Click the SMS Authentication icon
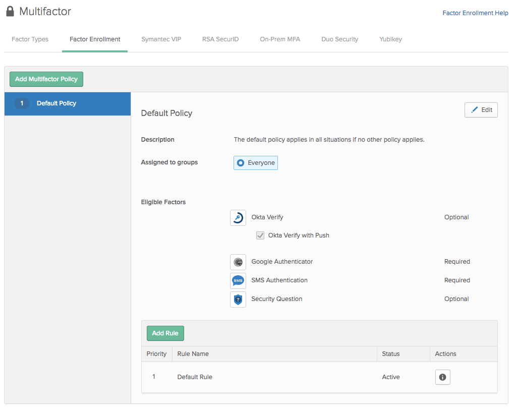Screen dimensions: 516x420 click(x=238, y=281)
